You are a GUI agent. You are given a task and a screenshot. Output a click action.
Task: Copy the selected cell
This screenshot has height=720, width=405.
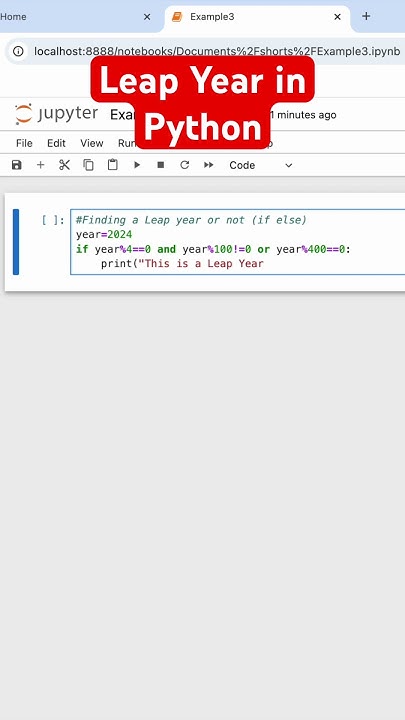(88, 165)
